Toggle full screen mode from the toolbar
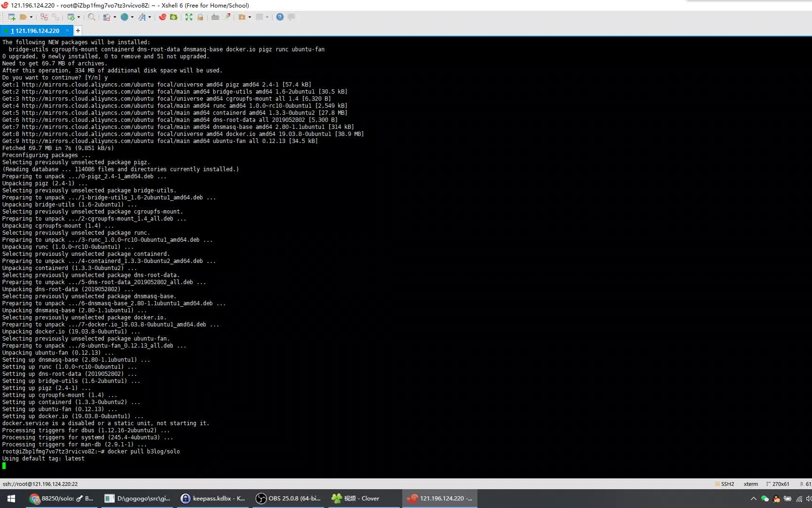This screenshot has width=812, height=508. pyautogui.click(x=189, y=17)
